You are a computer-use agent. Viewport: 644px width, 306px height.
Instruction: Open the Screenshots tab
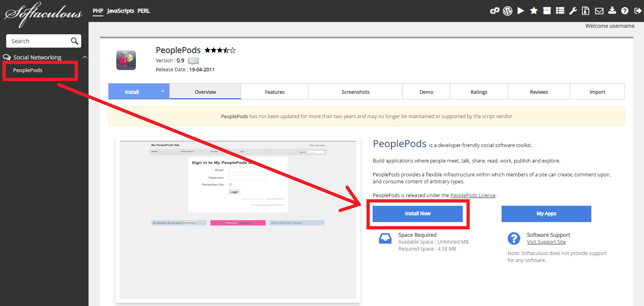pyautogui.click(x=355, y=92)
